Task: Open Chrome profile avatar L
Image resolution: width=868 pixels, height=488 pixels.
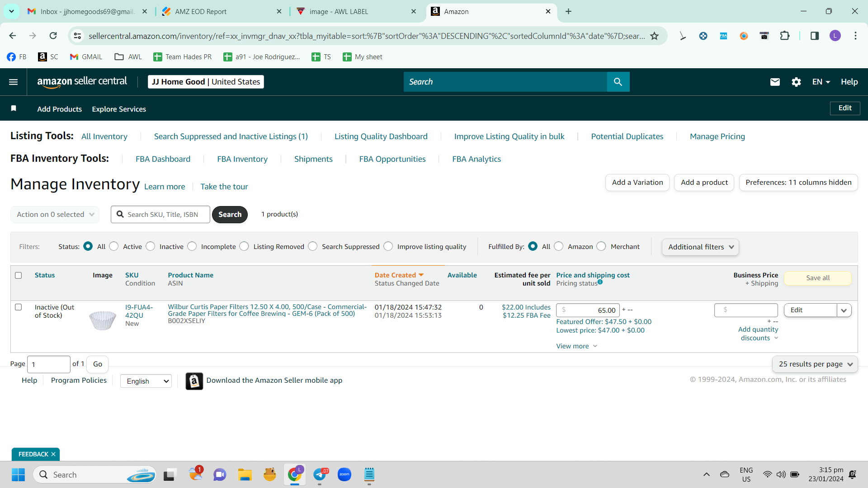Action: coord(835,36)
